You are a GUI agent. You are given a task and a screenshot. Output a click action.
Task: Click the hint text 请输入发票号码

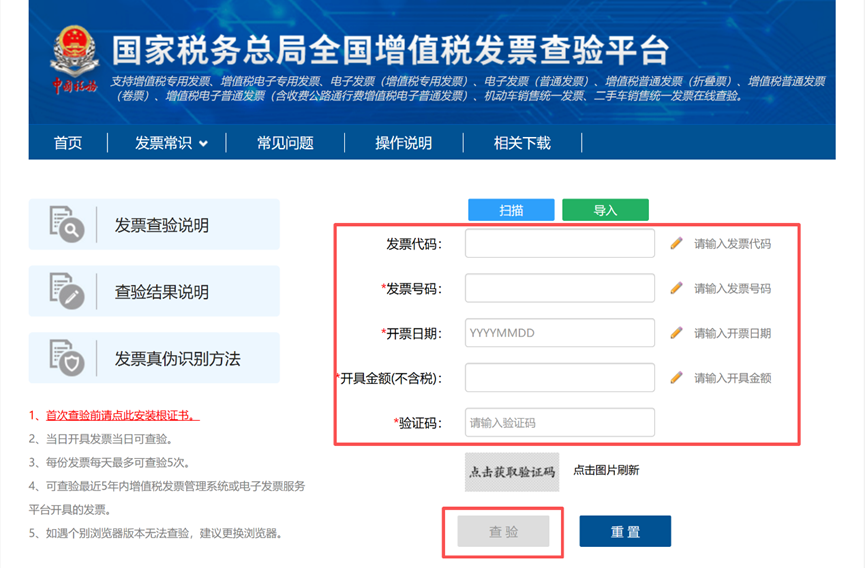pos(732,288)
